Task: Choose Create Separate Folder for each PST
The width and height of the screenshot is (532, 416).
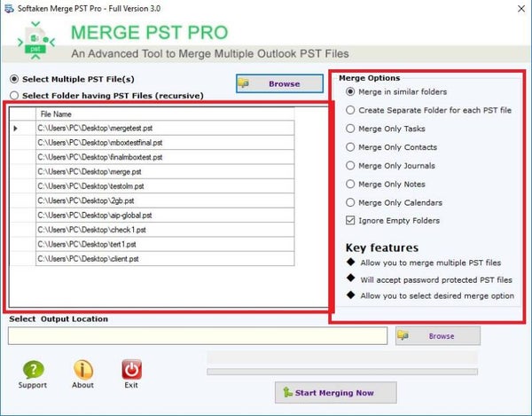Action: tap(350, 110)
